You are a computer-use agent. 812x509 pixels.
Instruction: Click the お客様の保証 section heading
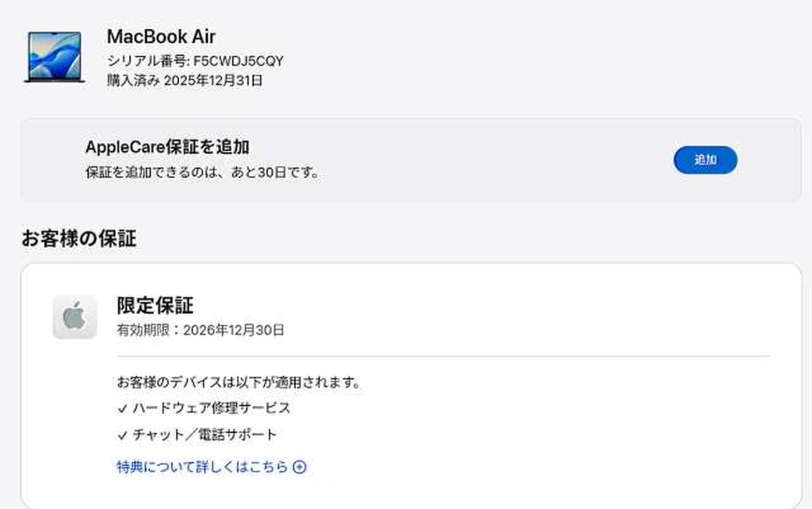coord(79,239)
